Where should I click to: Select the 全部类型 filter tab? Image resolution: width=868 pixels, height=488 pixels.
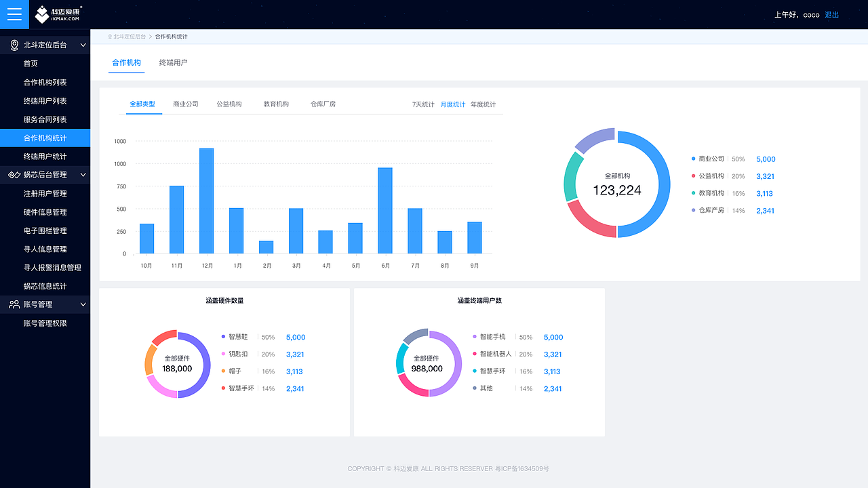(x=142, y=104)
